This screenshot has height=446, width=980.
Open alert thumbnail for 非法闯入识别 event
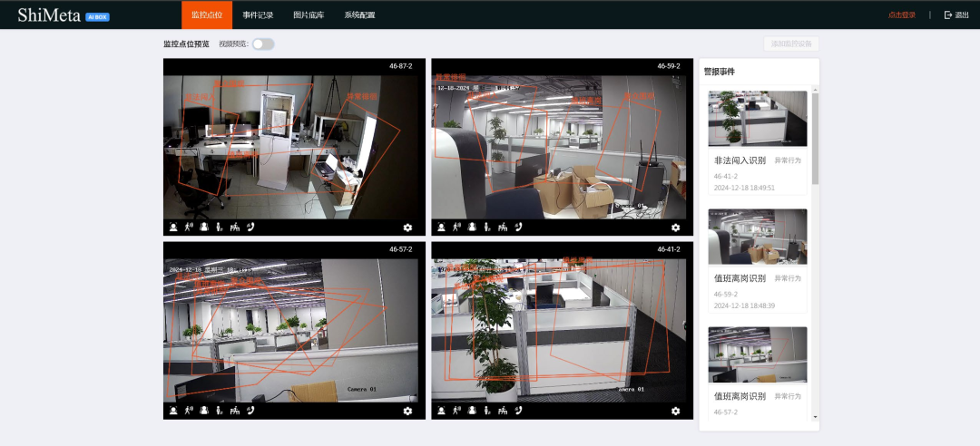tap(758, 119)
